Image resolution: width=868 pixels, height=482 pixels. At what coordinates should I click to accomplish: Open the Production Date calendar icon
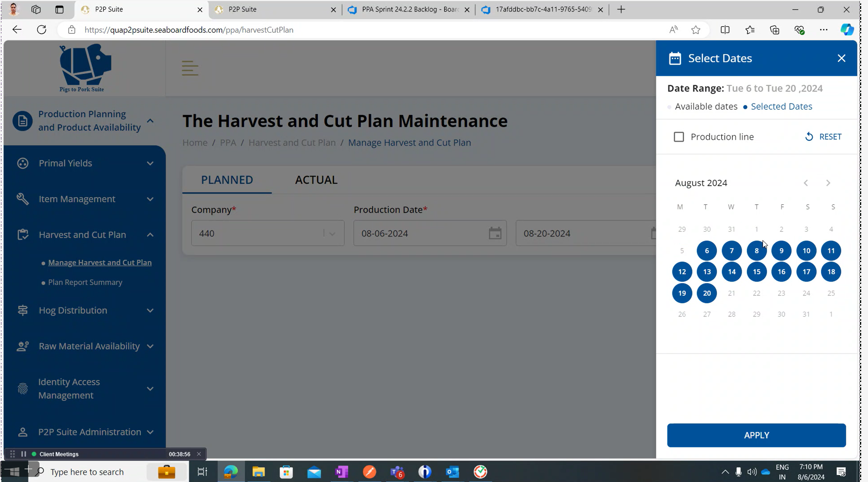point(495,234)
